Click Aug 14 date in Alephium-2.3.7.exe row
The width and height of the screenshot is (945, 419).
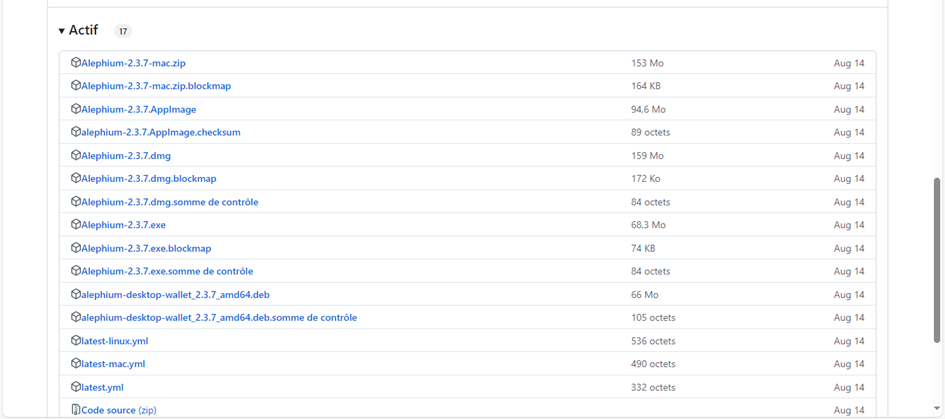click(849, 225)
